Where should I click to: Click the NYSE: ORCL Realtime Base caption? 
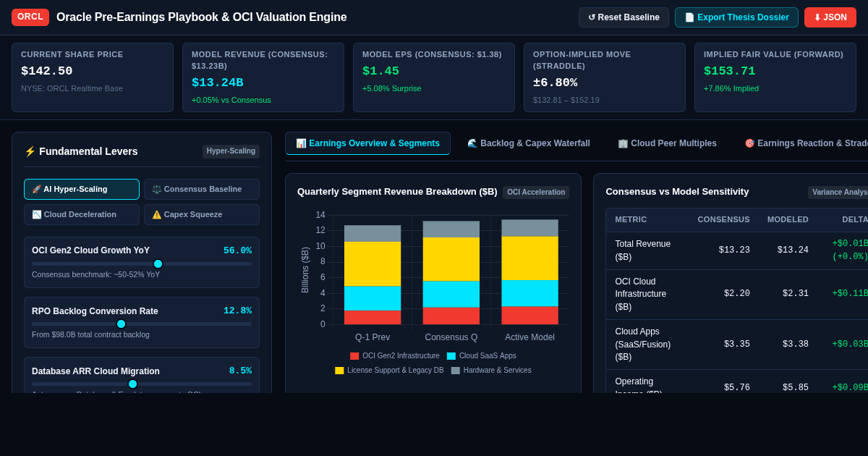pyautogui.click(x=72, y=88)
